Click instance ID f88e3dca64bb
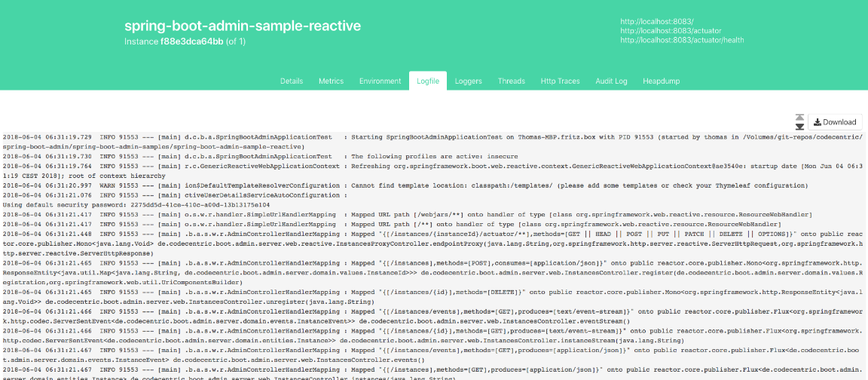Image resolution: width=868 pixels, height=380 pixels. (192, 41)
